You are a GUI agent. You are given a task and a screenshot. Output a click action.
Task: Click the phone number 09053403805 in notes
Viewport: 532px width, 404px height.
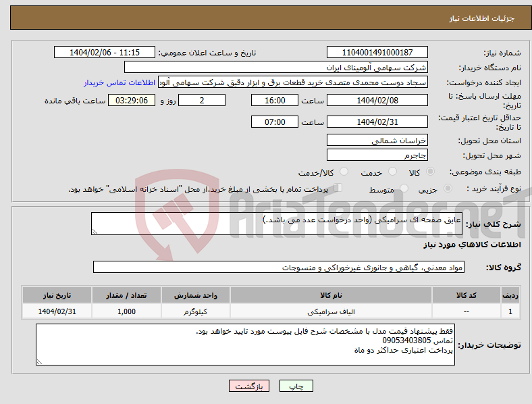coord(406,340)
